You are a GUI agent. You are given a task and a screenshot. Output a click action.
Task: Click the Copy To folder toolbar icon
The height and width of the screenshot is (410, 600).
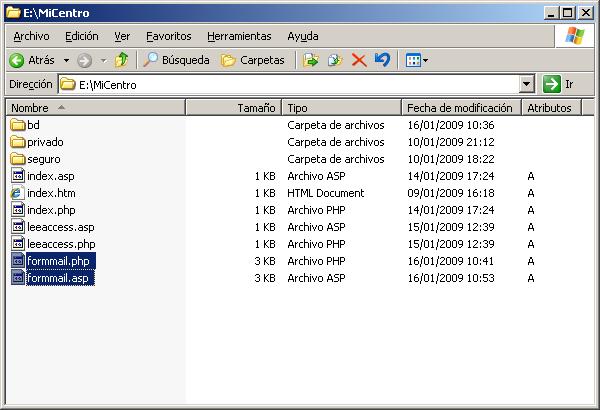(x=335, y=60)
